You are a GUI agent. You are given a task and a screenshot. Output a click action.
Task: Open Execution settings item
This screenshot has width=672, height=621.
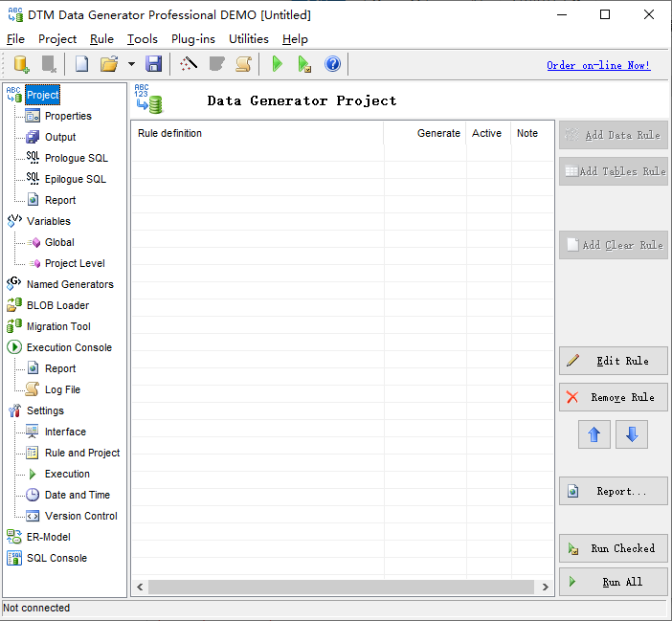tap(67, 474)
